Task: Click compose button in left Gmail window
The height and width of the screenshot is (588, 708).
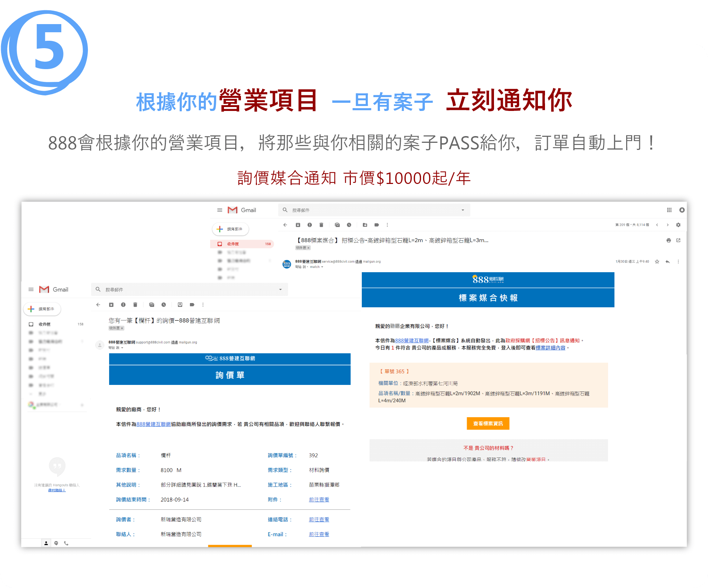Action: click(x=42, y=309)
